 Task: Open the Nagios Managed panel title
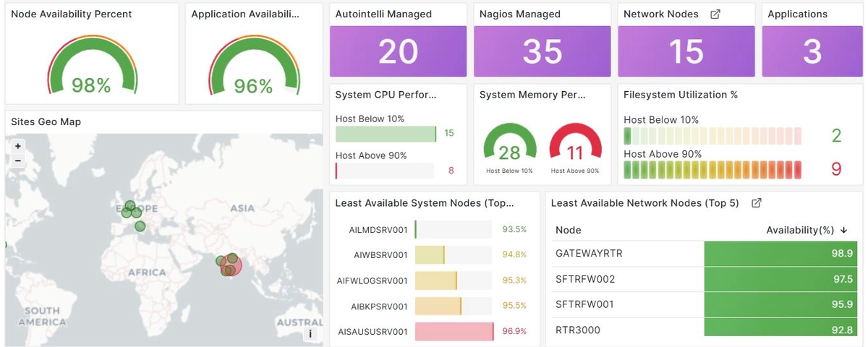point(519,14)
